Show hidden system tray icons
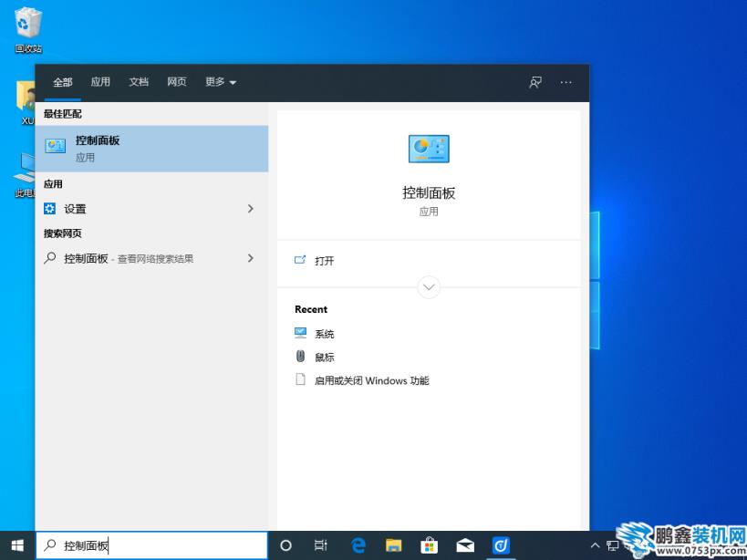The height and width of the screenshot is (560, 747). pos(595,545)
